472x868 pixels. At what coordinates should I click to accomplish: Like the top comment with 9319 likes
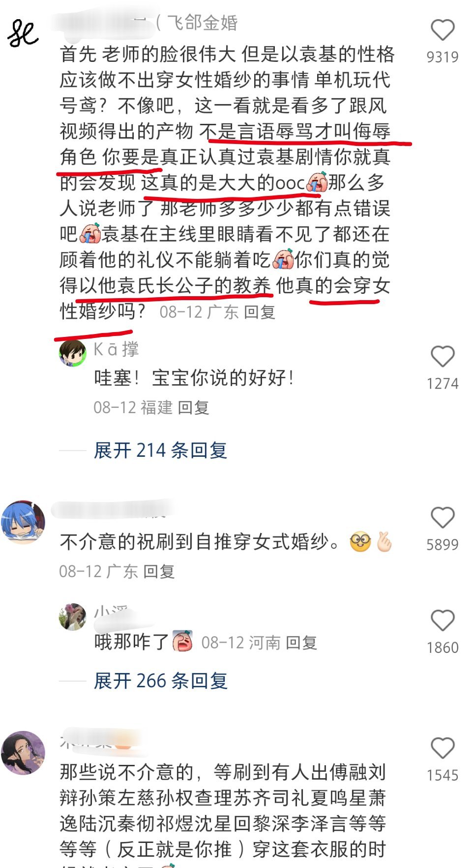click(442, 30)
